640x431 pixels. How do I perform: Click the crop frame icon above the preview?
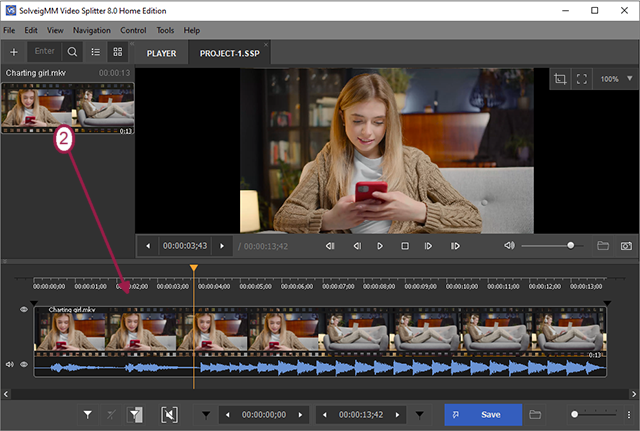(560, 78)
